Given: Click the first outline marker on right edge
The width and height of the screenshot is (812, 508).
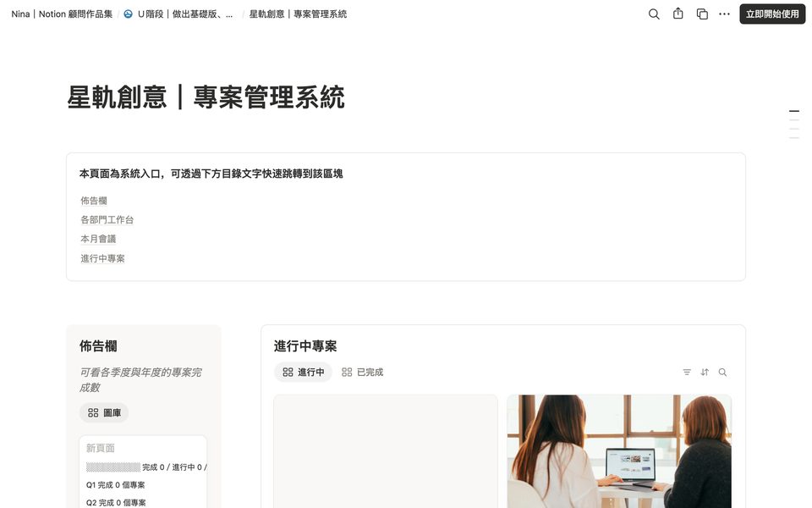Looking at the screenshot, I should point(794,111).
